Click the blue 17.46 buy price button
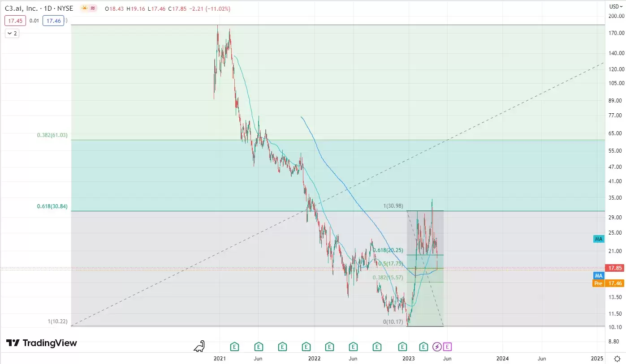 pyautogui.click(x=53, y=21)
